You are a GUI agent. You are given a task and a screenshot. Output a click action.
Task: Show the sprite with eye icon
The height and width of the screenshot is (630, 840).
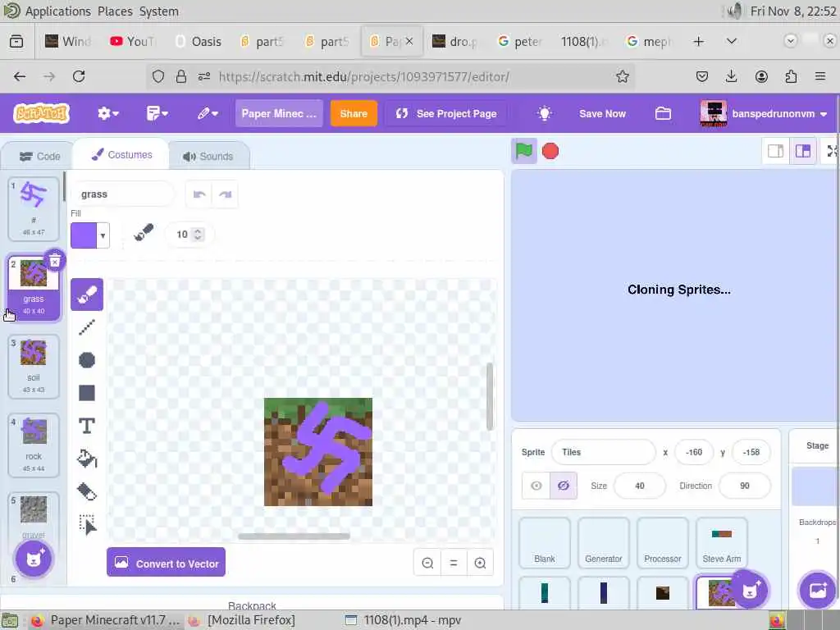click(x=536, y=486)
